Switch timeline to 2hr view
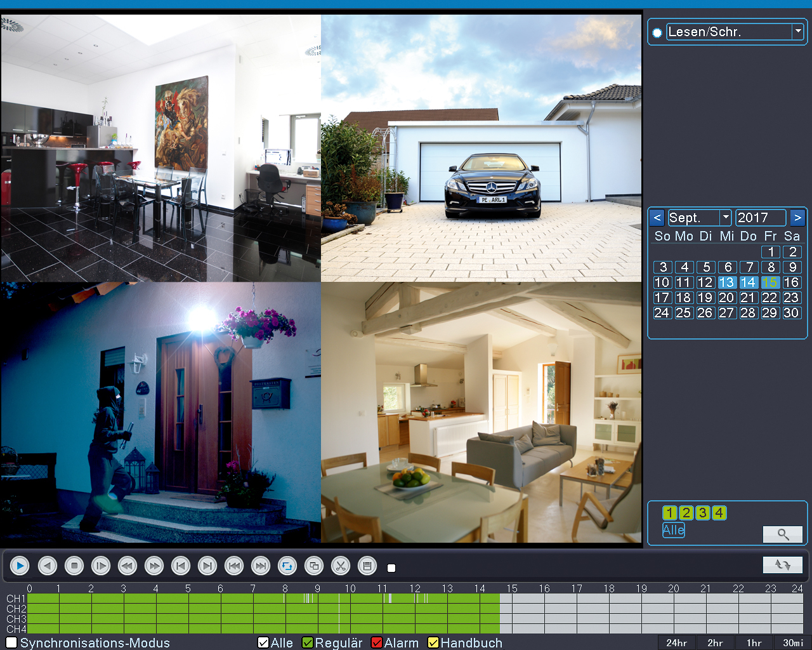 coord(716,643)
